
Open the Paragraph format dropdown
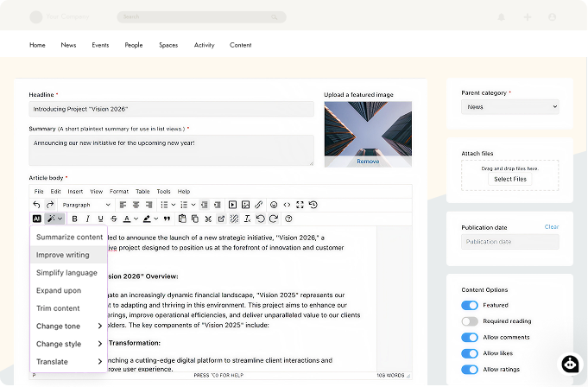86,205
